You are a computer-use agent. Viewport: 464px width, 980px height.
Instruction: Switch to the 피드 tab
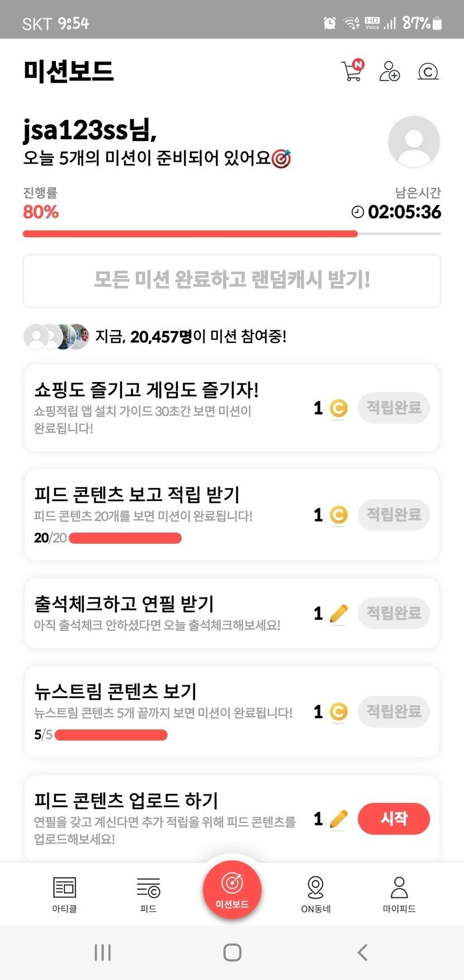tap(148, 894)
